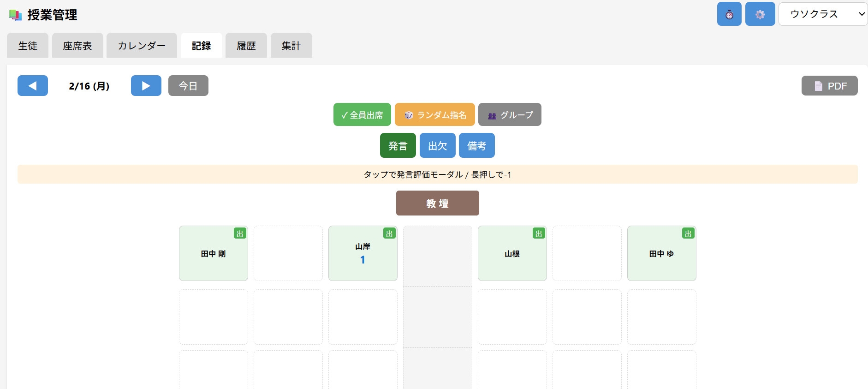Export the record as PDF
This screenshot has height=389, width=868.
coord(829,86)
